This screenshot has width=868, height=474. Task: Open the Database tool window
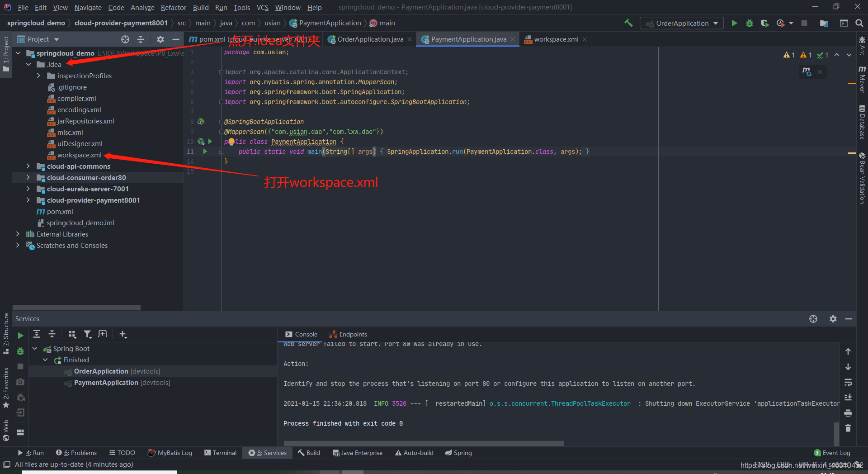click(862, 121)
